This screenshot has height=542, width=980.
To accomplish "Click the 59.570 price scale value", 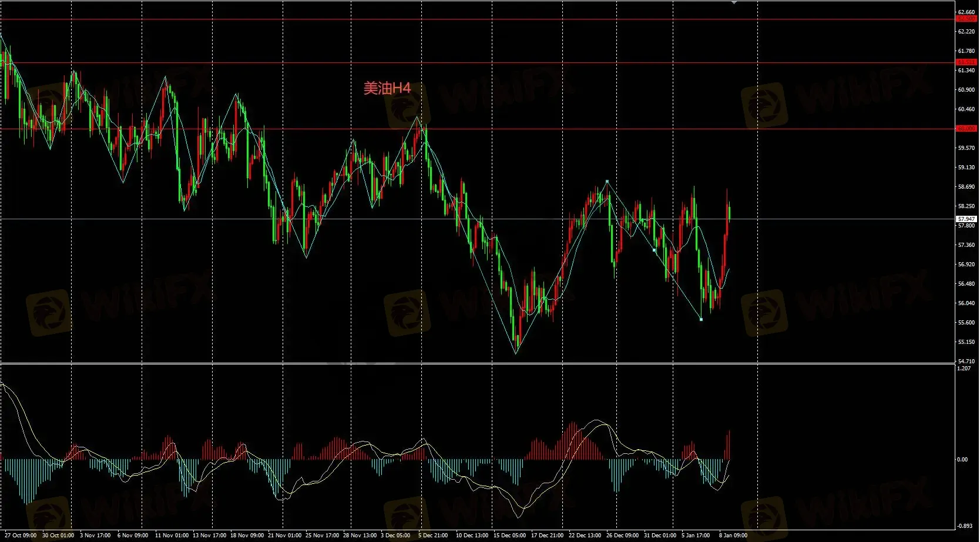I will click(966, 148).
